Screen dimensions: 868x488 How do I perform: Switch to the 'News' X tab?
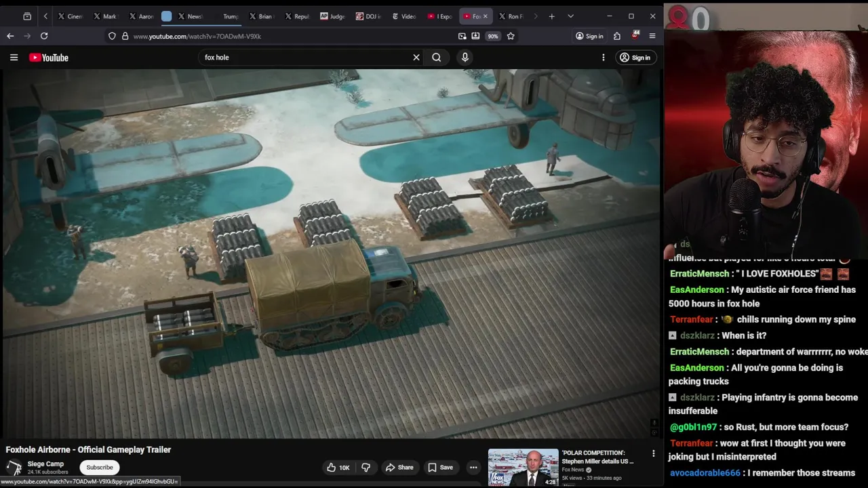click(191, 16)
